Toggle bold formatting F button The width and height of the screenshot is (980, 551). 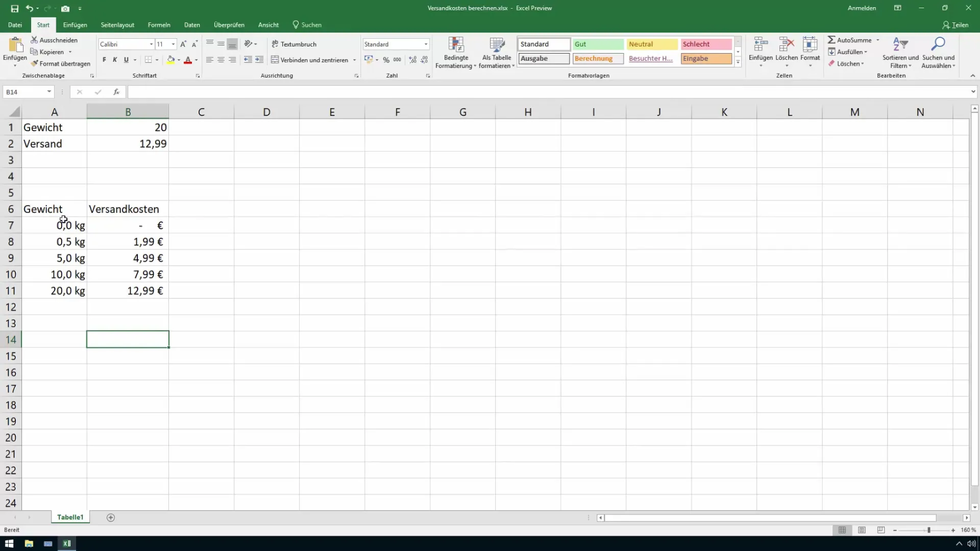tap(104, 60)
